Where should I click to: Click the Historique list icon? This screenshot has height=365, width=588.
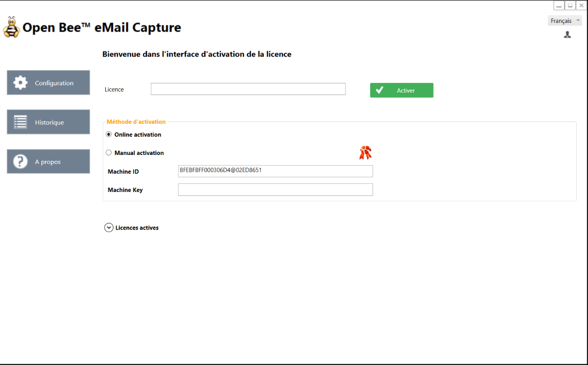(x=20, y=122)
